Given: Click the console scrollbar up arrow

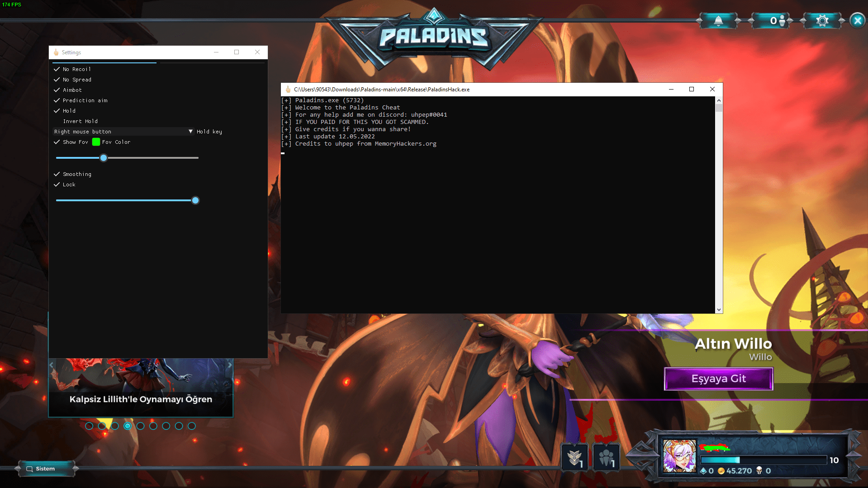Looking at the screenshot, I should tap(719, 100).
